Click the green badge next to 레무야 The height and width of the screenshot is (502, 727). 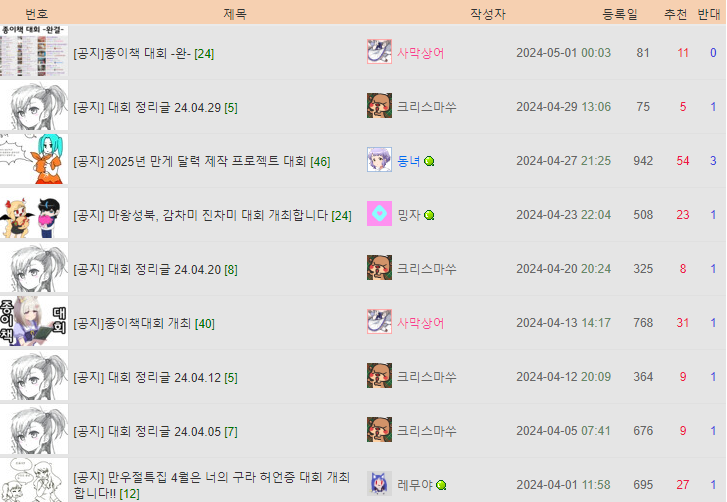click(x=441, y=485)
